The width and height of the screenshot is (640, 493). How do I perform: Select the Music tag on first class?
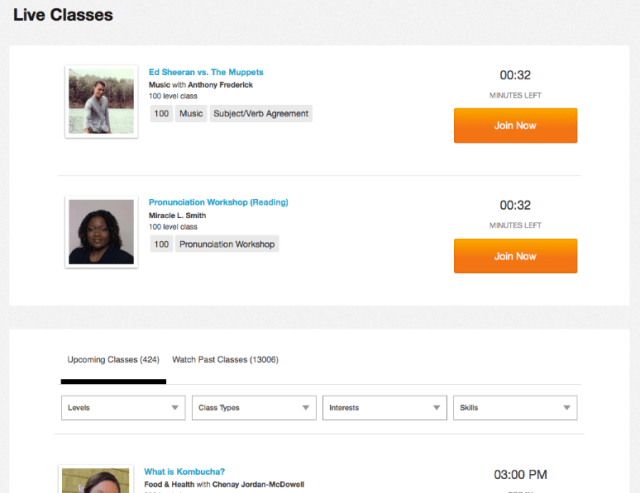pyautogui.click(x=190, y=114)
